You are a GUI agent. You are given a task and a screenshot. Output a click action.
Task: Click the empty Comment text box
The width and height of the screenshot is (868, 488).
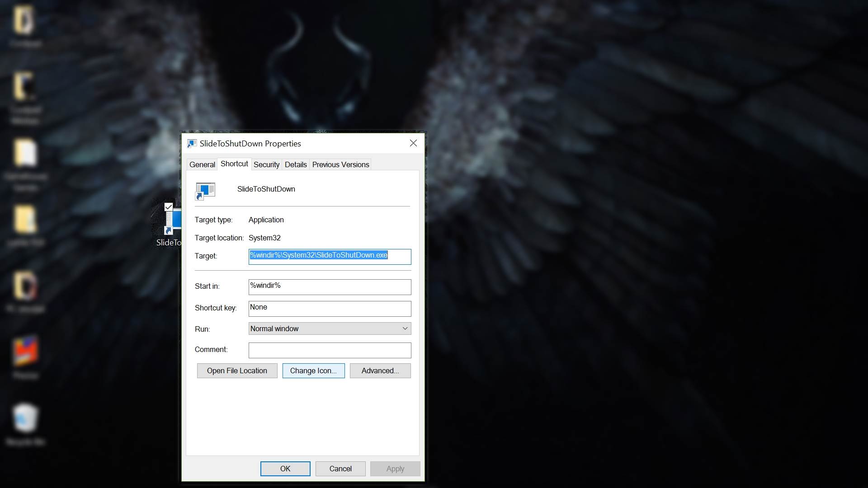330,350
